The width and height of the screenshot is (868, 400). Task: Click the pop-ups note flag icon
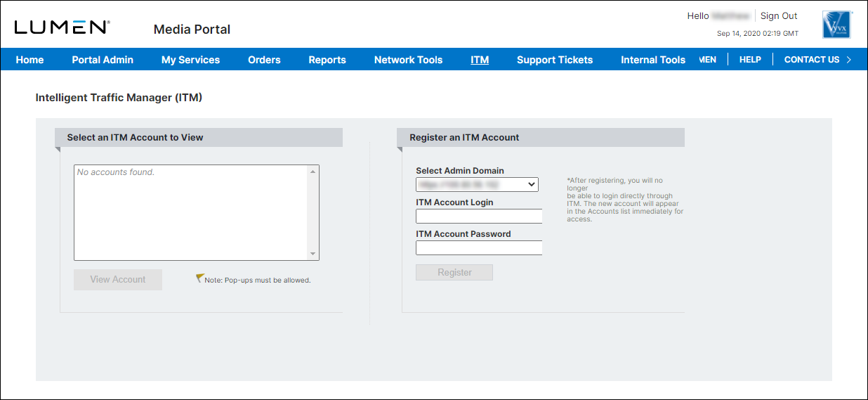point(199,278)
